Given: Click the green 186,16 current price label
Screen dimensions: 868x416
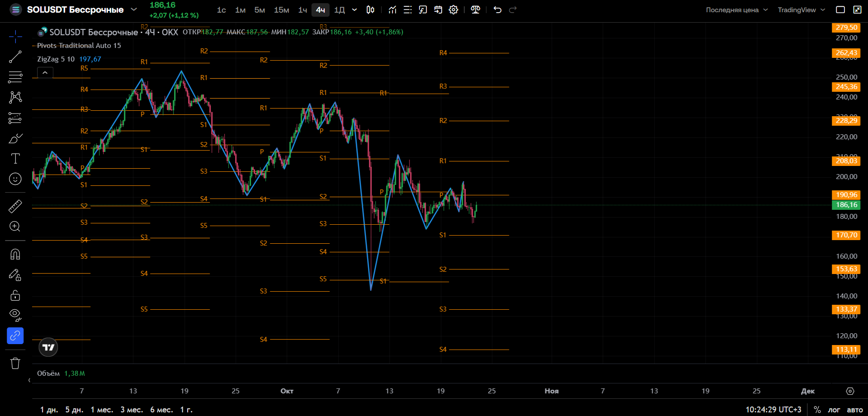Looking at the screenshot, I should coord(846,205).
